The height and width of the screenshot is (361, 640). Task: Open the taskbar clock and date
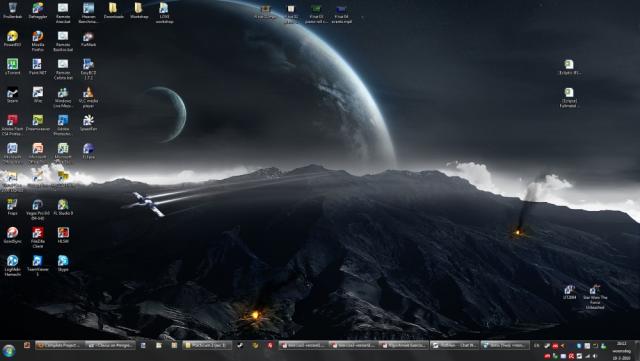[622, 350]
